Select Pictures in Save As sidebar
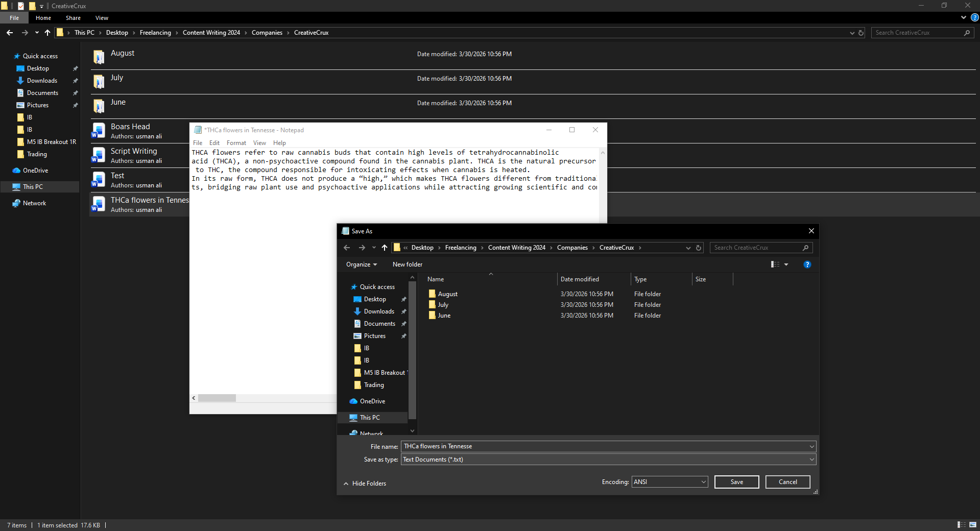This screenshot has width=980, height=531. (375, 336)
